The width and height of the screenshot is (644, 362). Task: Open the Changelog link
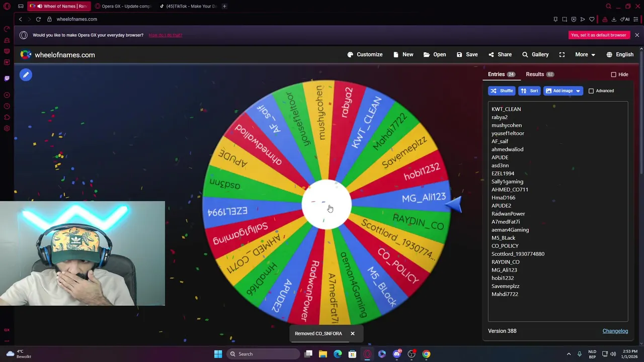click(615, 331)
